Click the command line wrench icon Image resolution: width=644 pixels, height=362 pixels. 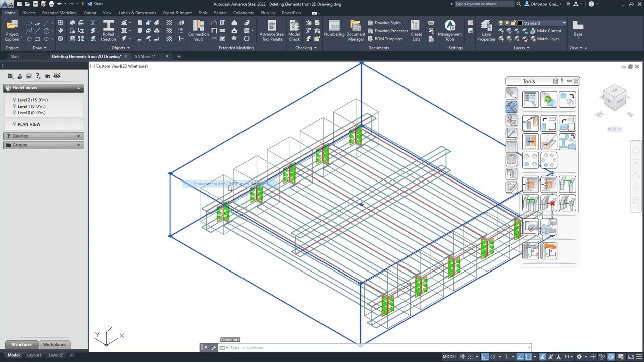(x=214, y=347)
